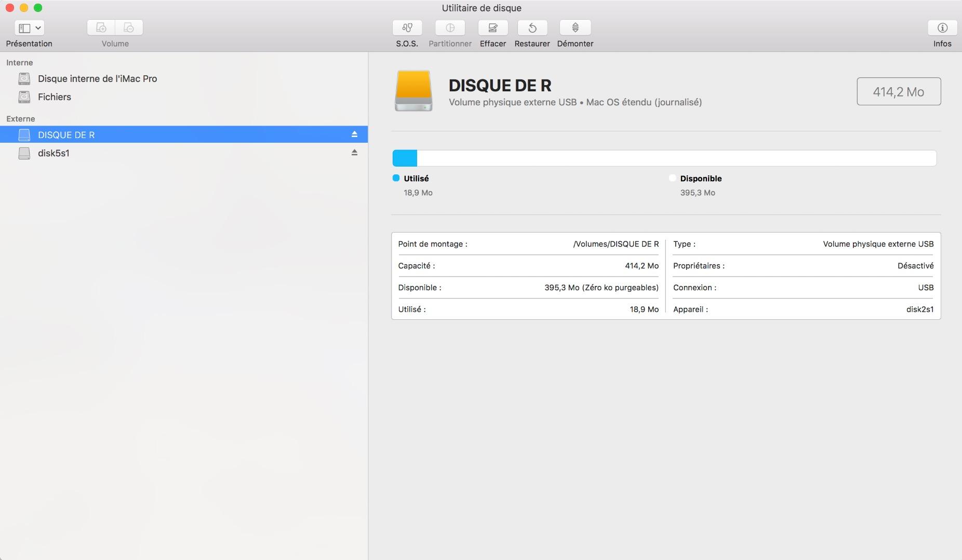
Task: Click the blue used portion of storage bar
Action: pyautogui.click(x=405, y=158)
